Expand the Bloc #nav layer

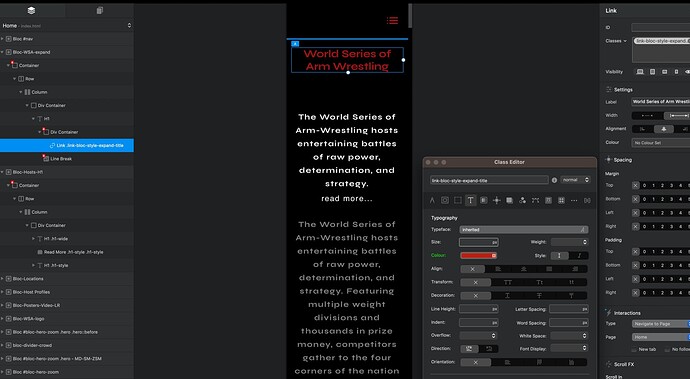tap(2, 39)
